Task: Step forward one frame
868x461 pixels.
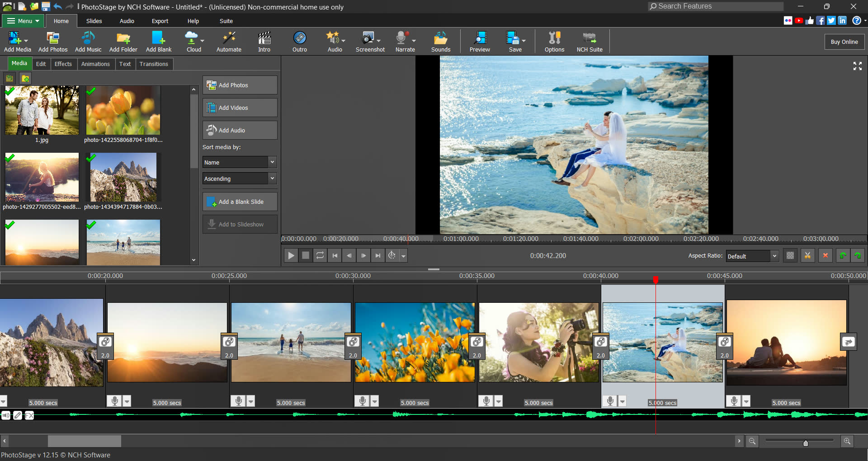Action: pos(363,255)
